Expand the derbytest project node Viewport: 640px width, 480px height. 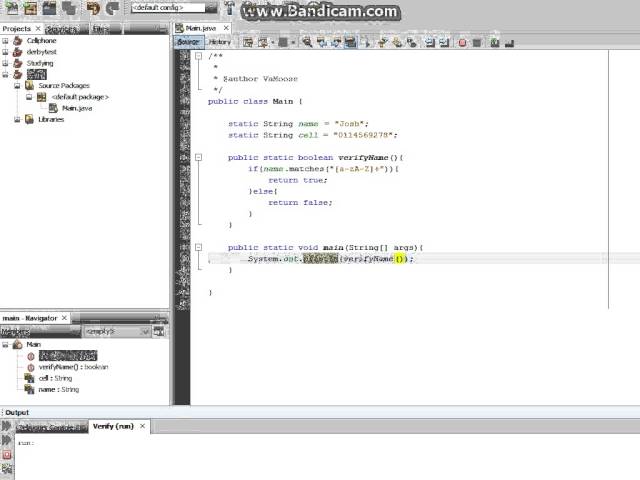click(5, 52)
